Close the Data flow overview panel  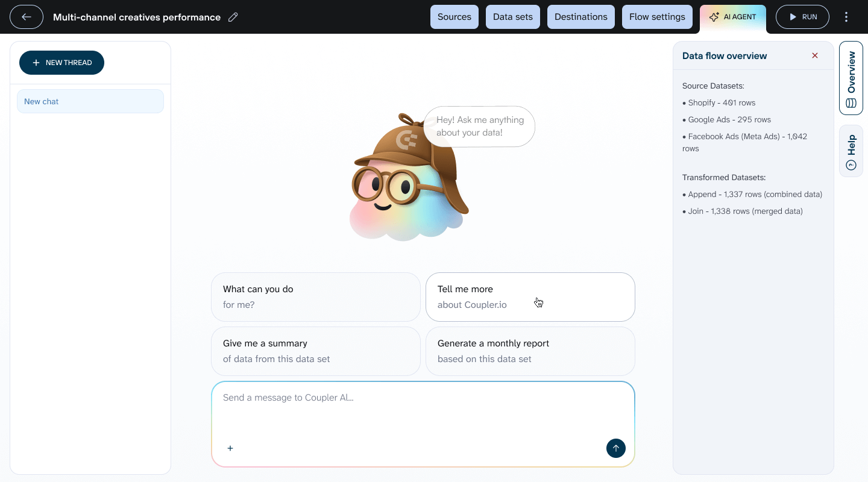click(x=815, y=55)
